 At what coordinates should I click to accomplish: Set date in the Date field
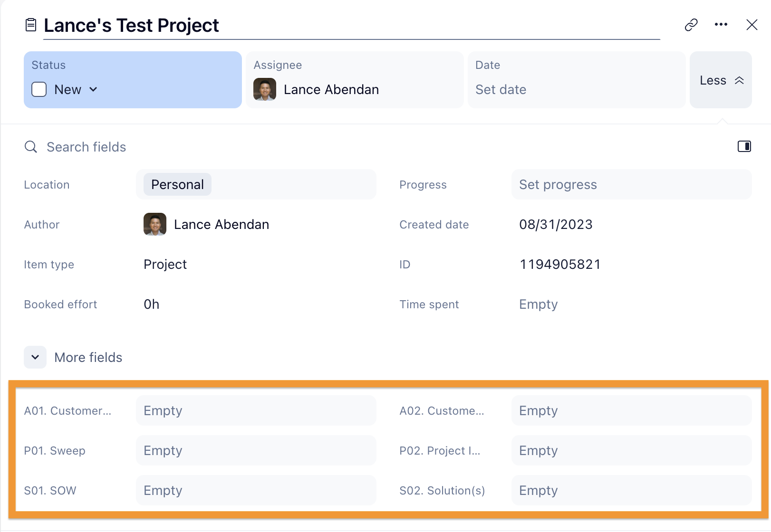501,89
